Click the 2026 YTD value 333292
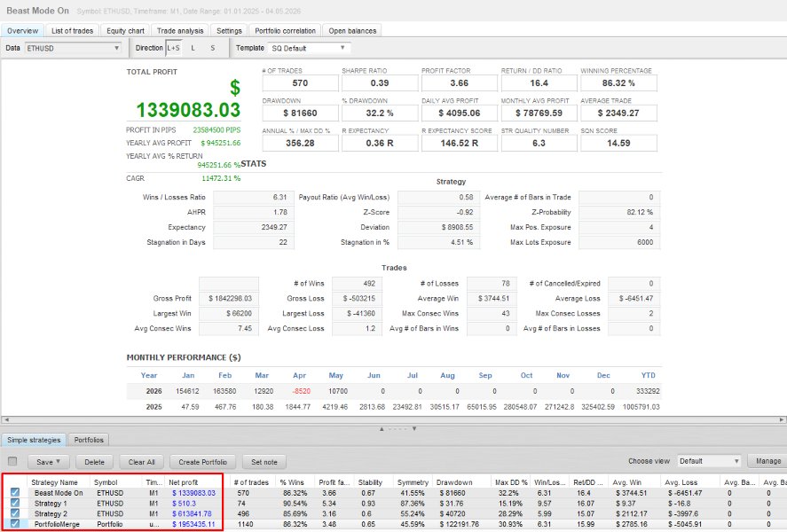Screen dimensions: 787x532 648,391
